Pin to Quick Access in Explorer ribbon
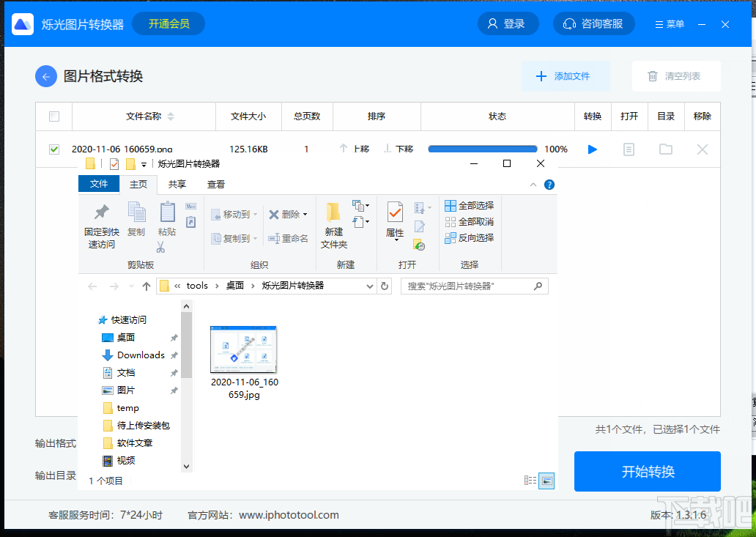 [x=100, y=223]
